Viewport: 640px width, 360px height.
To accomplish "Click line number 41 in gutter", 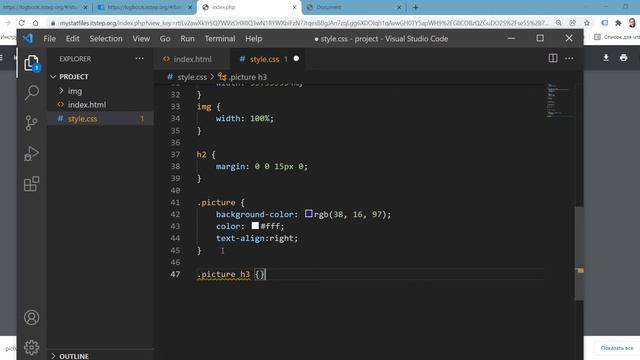I will 175,202.
